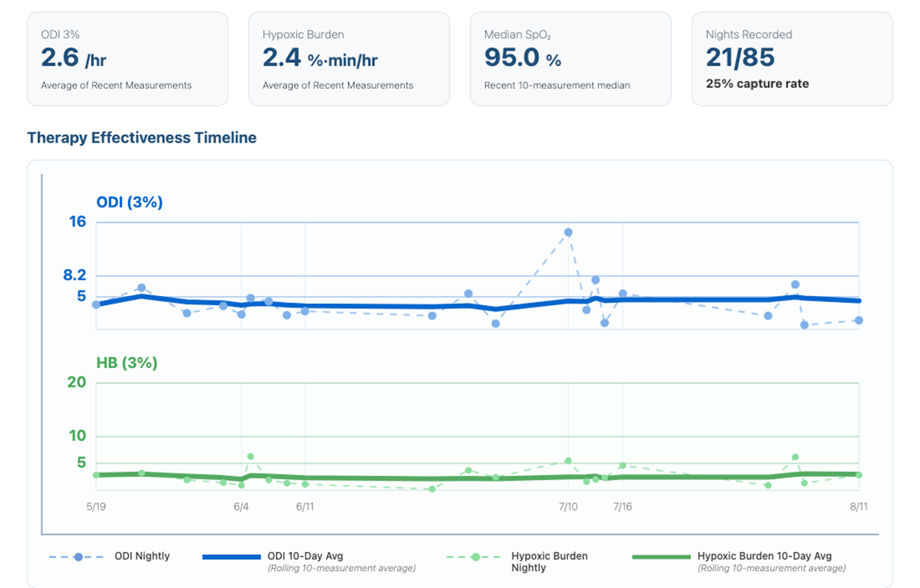Click the 5/19 date label on the axis
Image resolution: width=920 pixels, height=588 pixels.
click(96, 507)
